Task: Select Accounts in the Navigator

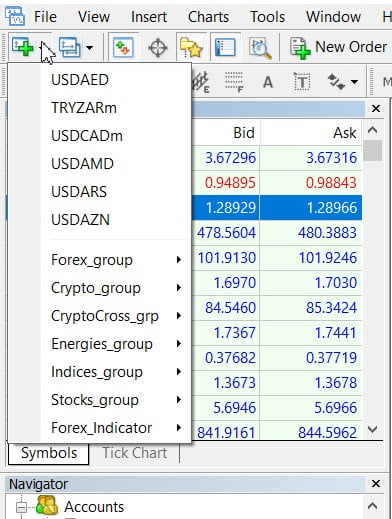Action: coord(94,507)
